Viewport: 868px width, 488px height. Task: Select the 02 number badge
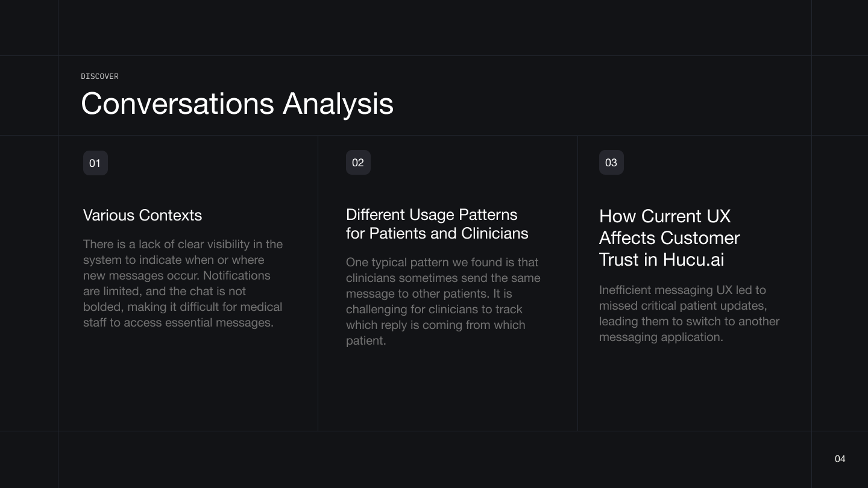click(x=358, y=163)
